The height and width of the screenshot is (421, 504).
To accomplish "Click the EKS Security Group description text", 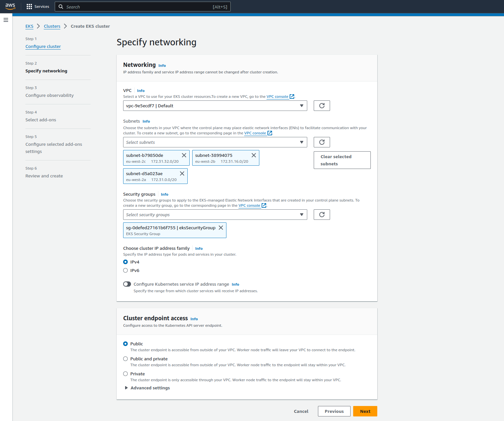I will (143, 234).
